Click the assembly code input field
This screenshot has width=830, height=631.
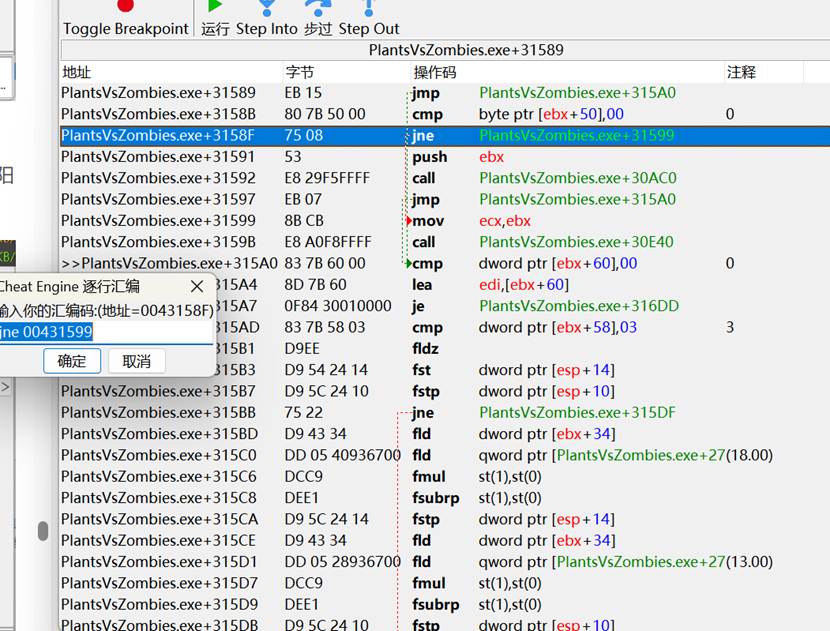point(106,332)
